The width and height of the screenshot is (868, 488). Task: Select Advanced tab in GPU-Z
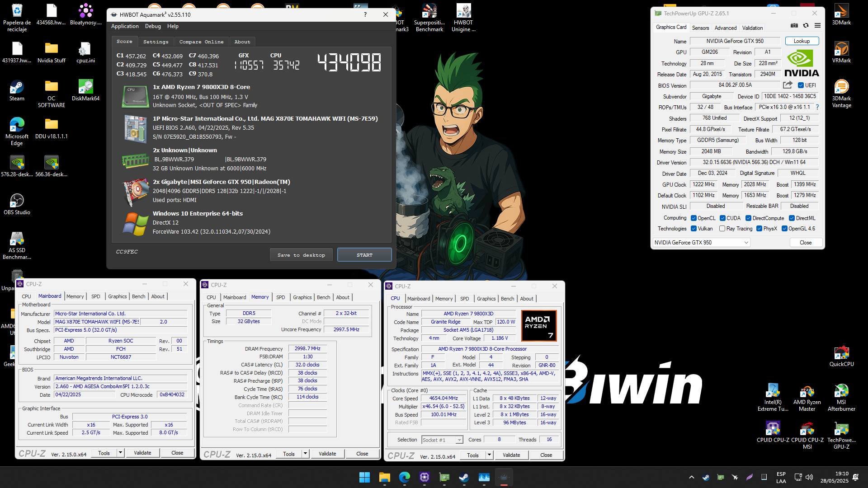[725, 28]
